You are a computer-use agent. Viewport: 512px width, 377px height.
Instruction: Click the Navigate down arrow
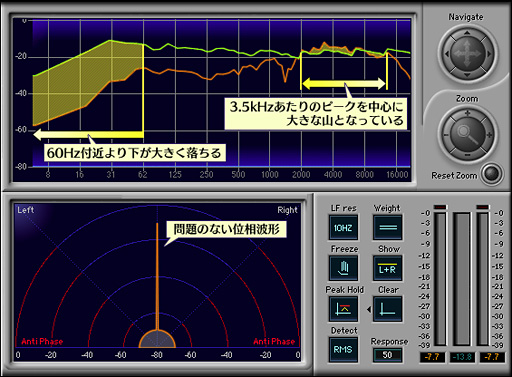[467, 75]
